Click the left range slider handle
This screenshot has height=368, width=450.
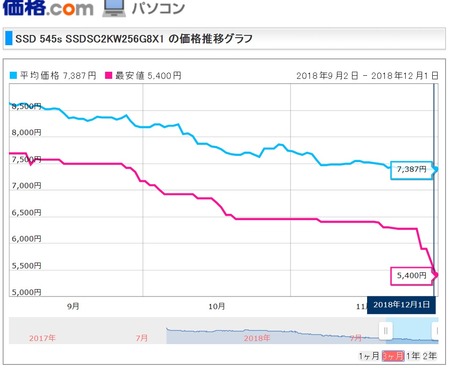(x=386, y=331)
